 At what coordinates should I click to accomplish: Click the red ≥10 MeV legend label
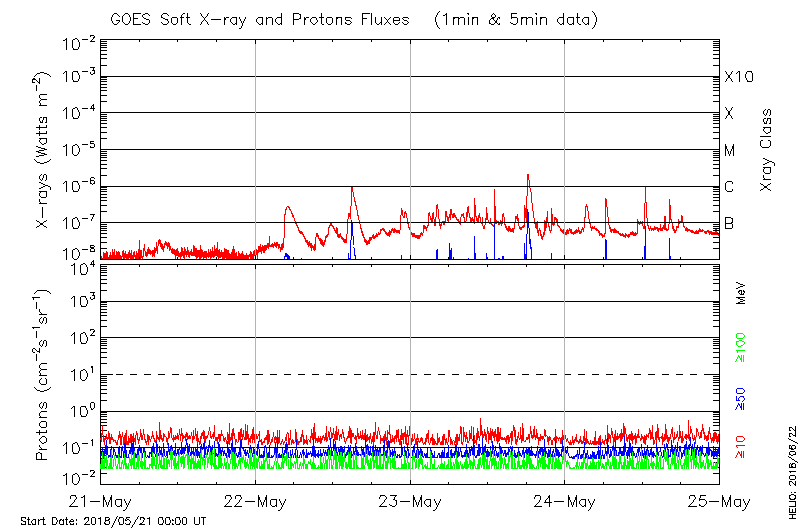pos(741,447)
